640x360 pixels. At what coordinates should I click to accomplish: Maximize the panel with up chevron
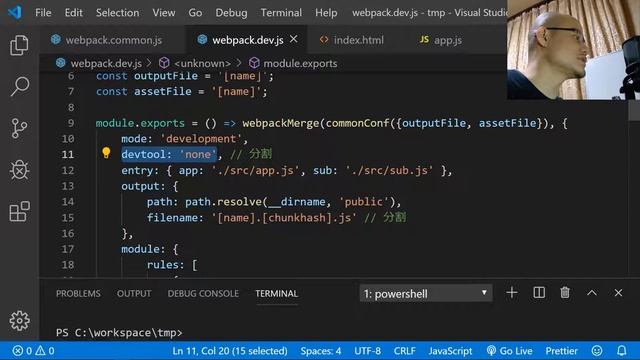pos(592,293)
